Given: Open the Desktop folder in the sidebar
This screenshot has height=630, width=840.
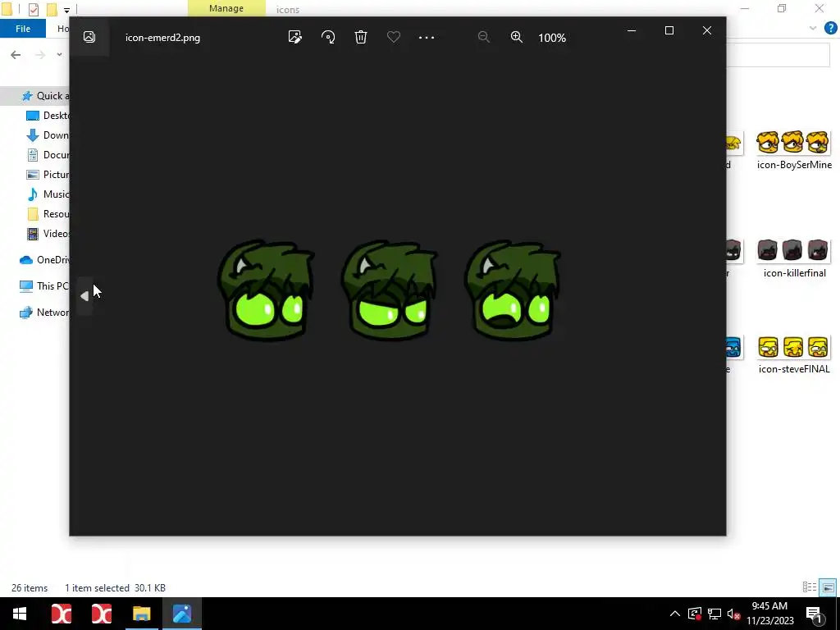Looking at the screenshot, I should 48,116.
